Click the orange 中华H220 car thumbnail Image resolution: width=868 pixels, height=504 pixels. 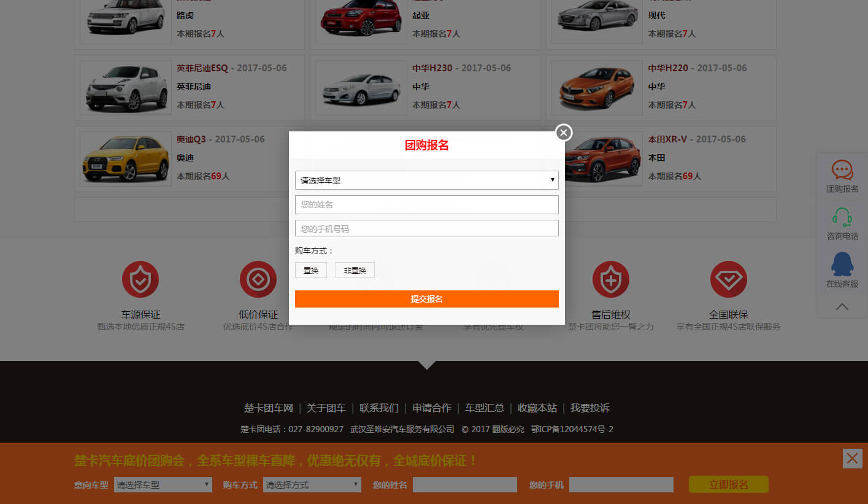[597, 88]
